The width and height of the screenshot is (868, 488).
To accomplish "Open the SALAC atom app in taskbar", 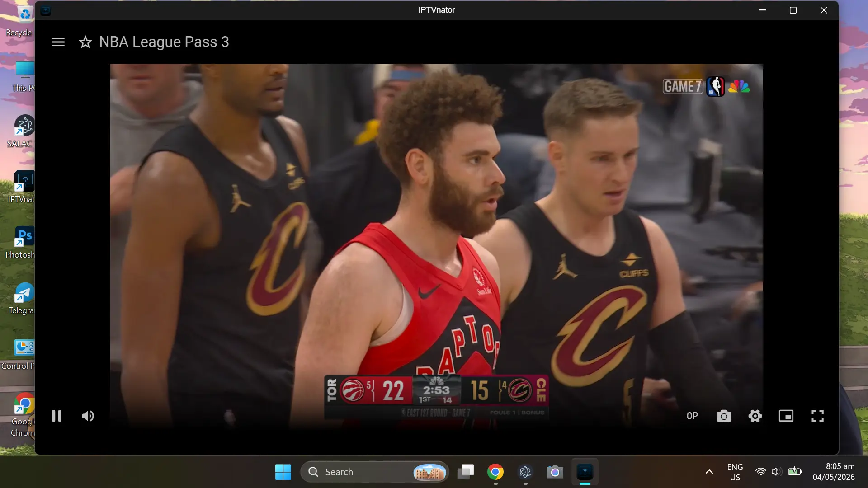I will click(525, 472).
